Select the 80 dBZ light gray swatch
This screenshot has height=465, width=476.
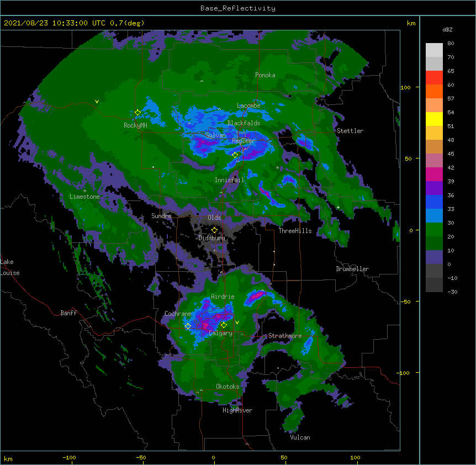tap(434, 50)
